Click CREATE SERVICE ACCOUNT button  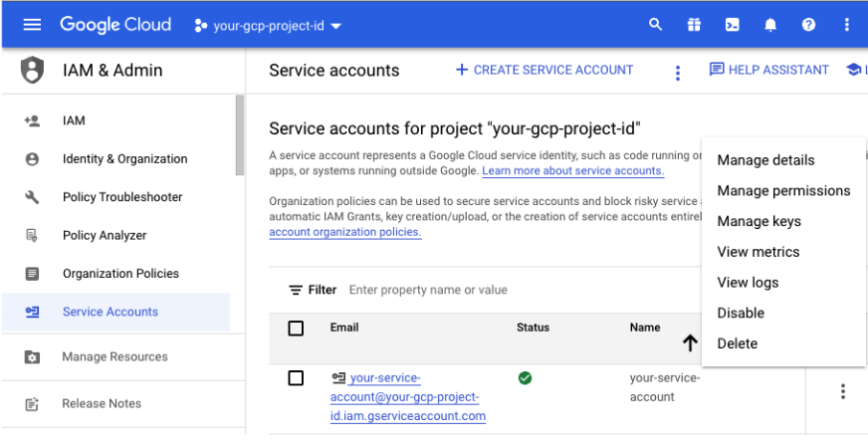[544, 70]
